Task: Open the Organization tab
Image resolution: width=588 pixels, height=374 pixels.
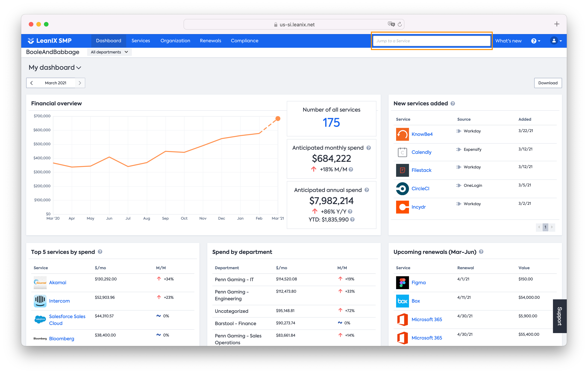Action: coord(175,41)
